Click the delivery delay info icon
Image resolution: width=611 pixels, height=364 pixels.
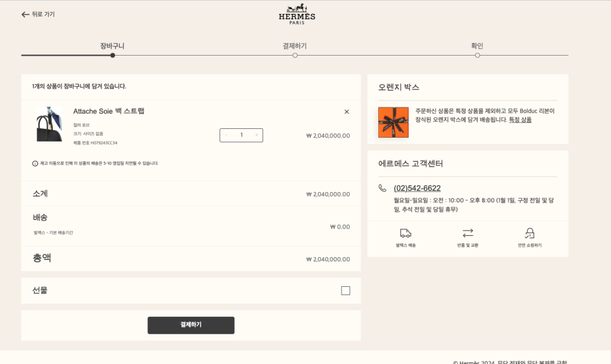tap(35, 164)
